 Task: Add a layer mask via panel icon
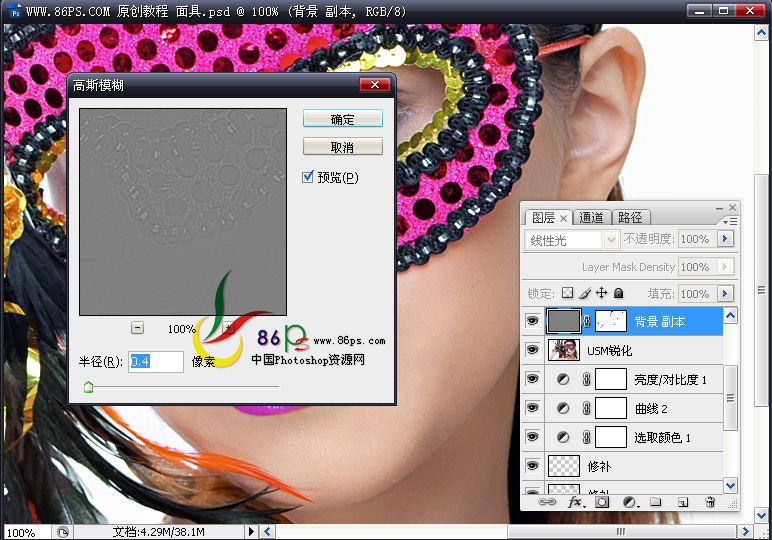(602, 503)
